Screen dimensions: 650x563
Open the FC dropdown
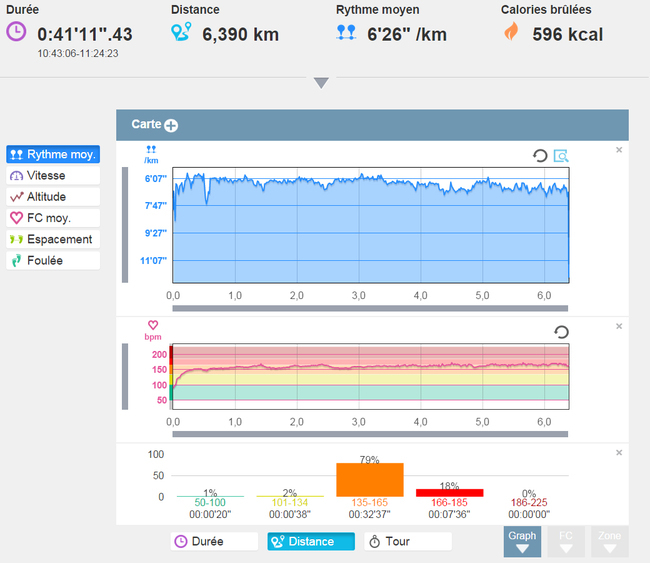[x=566, y=541]
